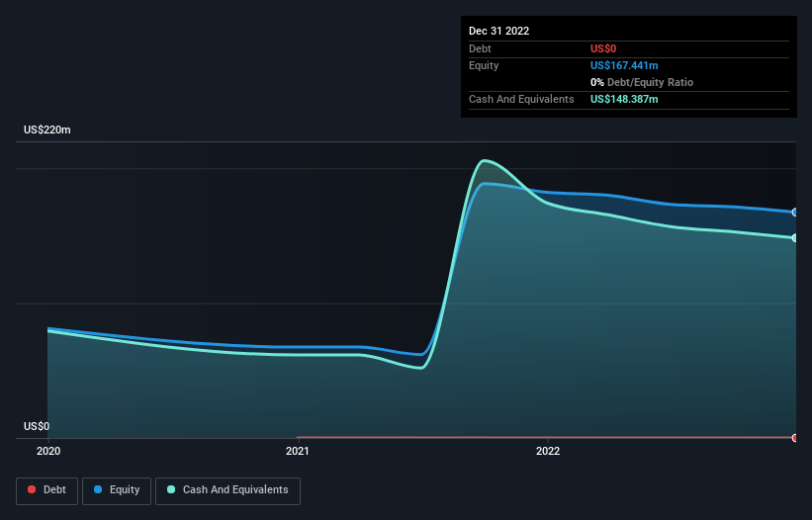
Task: Select the Equity end-point marker on chart
Action: point(795,213)
